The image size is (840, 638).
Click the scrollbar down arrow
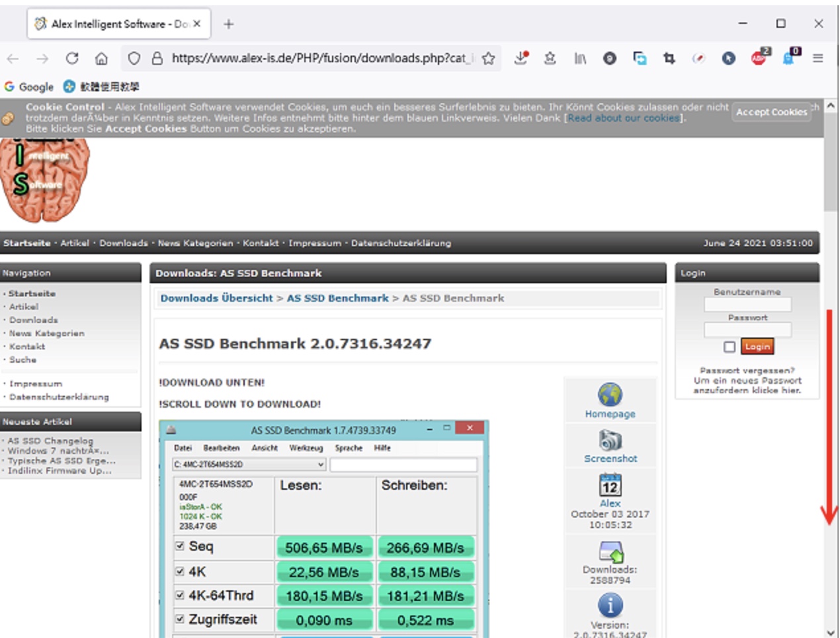click(x=831, y=633)
